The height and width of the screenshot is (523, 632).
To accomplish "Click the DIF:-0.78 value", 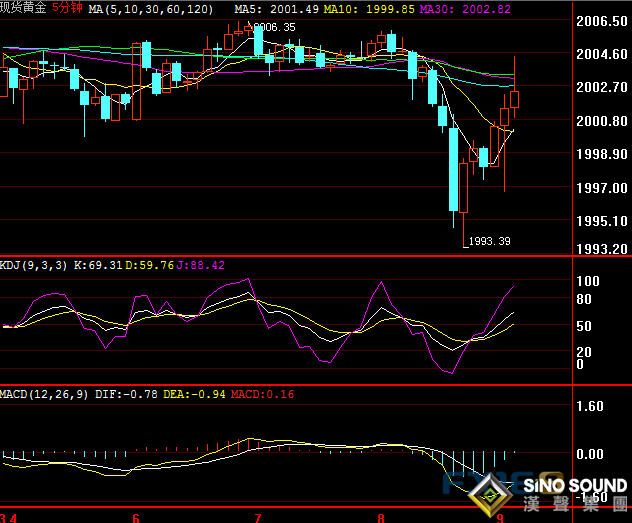I will [126, 394].
